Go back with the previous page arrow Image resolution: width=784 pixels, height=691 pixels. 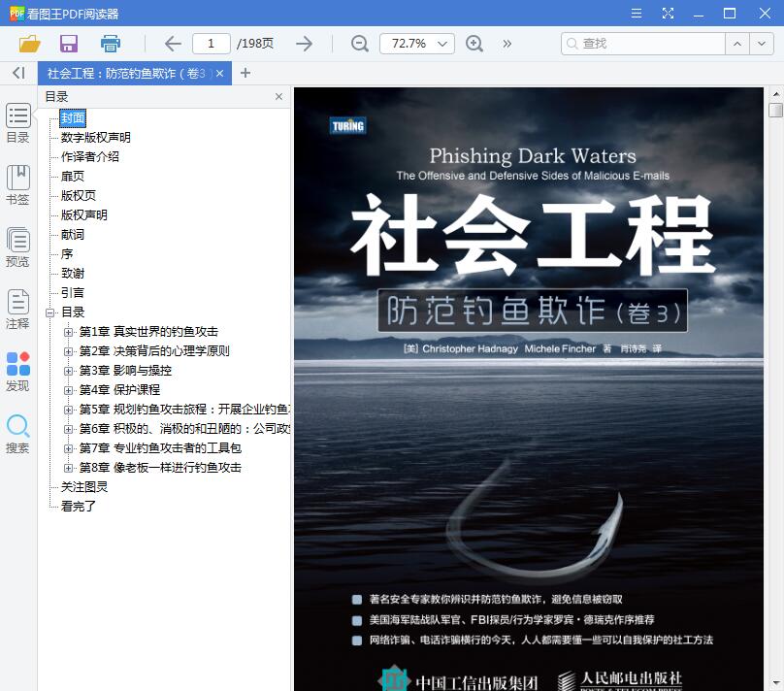click(172, 44)
